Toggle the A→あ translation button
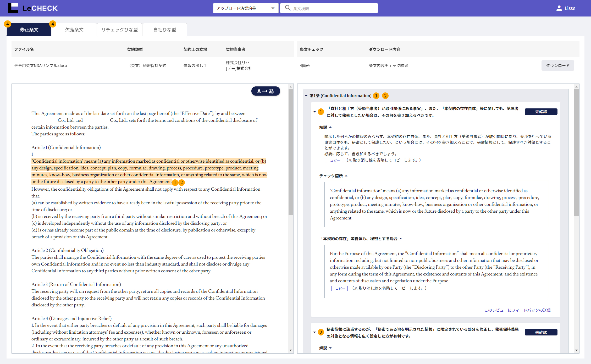 (266, 91)
